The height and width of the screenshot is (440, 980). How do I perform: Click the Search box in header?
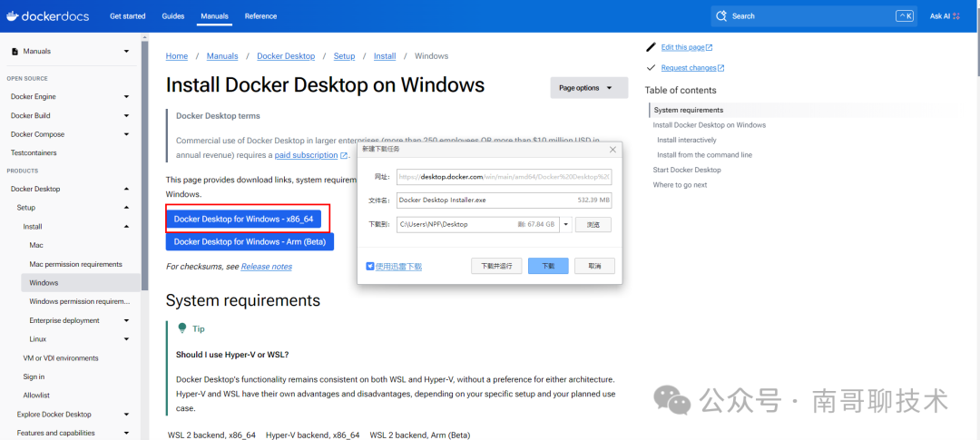(814, 16)
